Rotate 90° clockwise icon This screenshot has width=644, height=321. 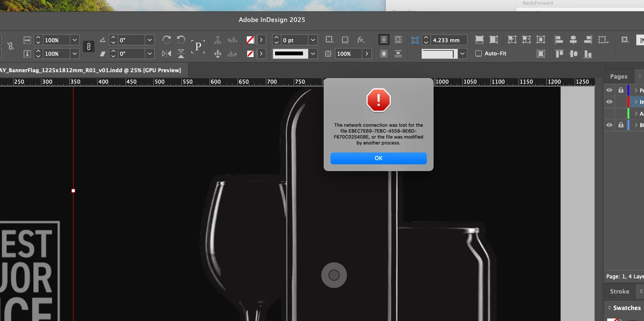167,40
